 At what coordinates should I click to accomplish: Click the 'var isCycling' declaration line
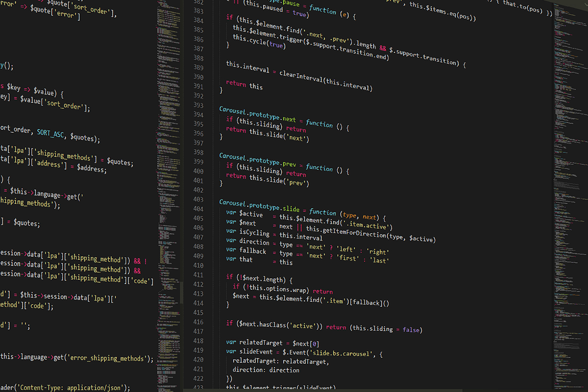coord(274,235)
